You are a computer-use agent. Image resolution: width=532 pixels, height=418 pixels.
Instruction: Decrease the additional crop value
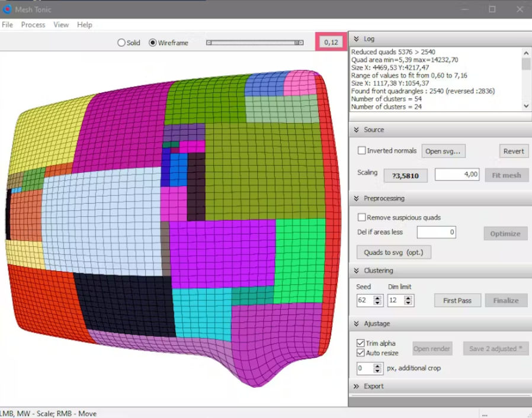tap(377, 371)
